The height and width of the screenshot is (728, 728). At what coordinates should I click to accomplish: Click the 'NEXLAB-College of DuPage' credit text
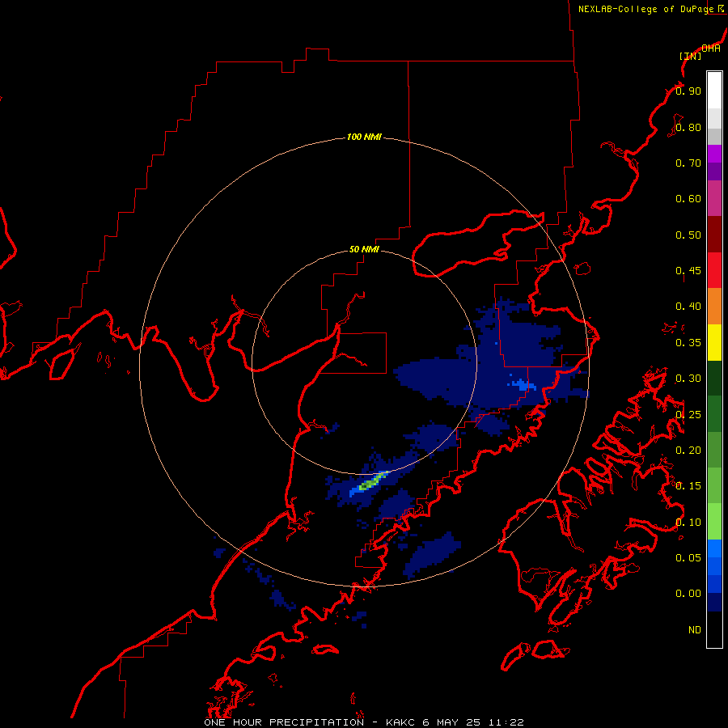(x=645, y=9)
